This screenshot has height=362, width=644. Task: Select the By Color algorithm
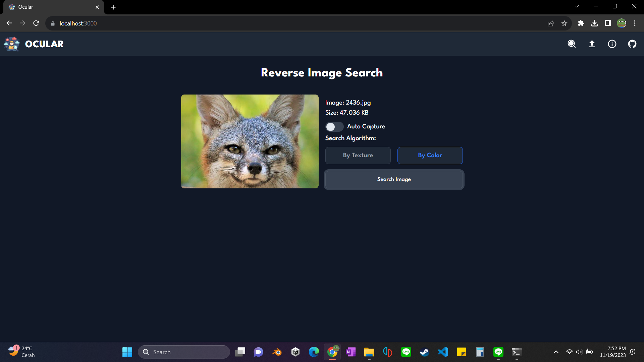(x=430, y=156)
